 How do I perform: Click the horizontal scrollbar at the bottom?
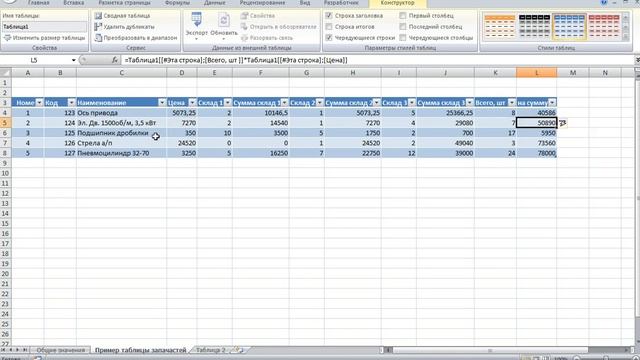click(490, 350)
